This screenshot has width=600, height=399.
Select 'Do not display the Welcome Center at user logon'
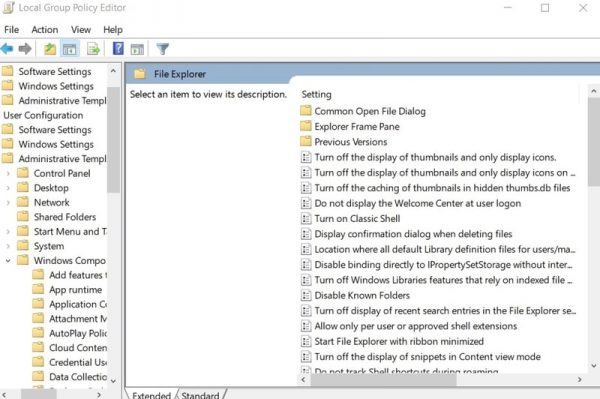click(x=418, y=203)
